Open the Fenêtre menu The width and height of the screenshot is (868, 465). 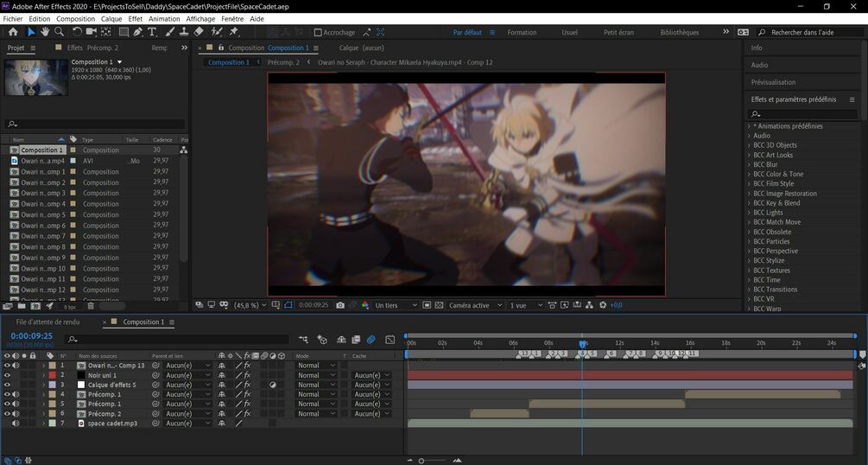point(232,19)
